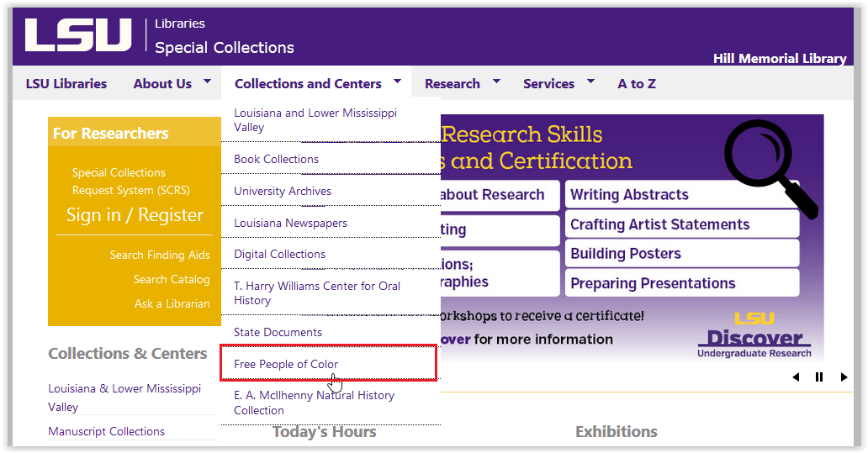The width and height of the screenshot is (868, 453).
Task: Open Manuscript Collections sidebar link
Action: [106, 431]
